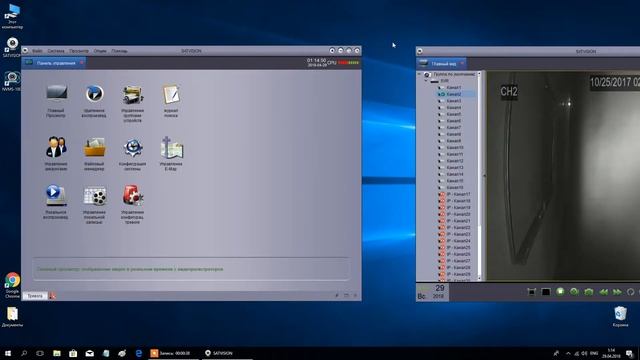Select IP - Канал17 in channel tree
This screenshot has height=360, width=640.
pyautogui.click(x=458, y=194)
